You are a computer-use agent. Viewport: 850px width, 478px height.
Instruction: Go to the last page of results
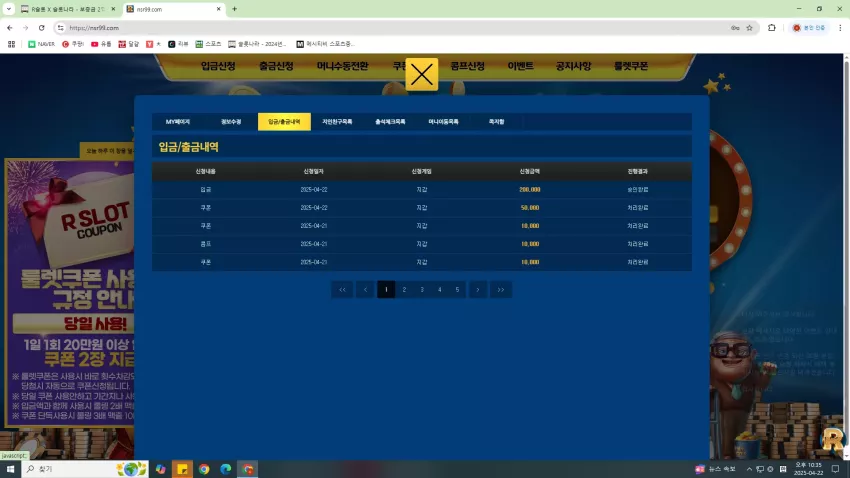pyautogui.click(x=501, y=289)
